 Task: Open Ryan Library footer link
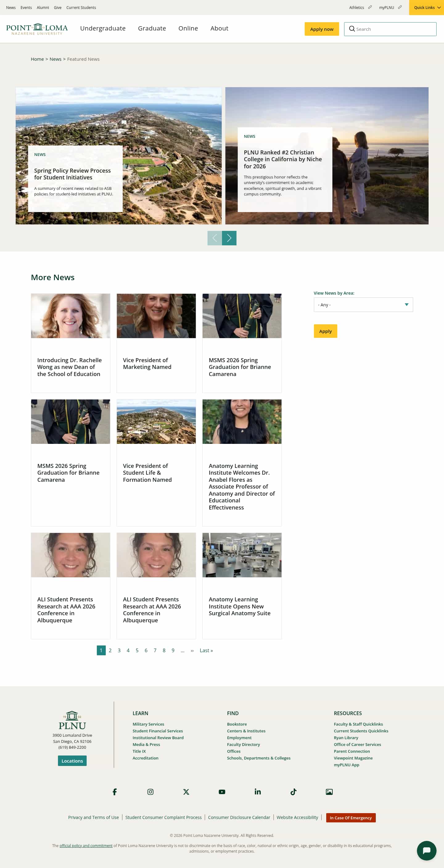coord(346,738)
